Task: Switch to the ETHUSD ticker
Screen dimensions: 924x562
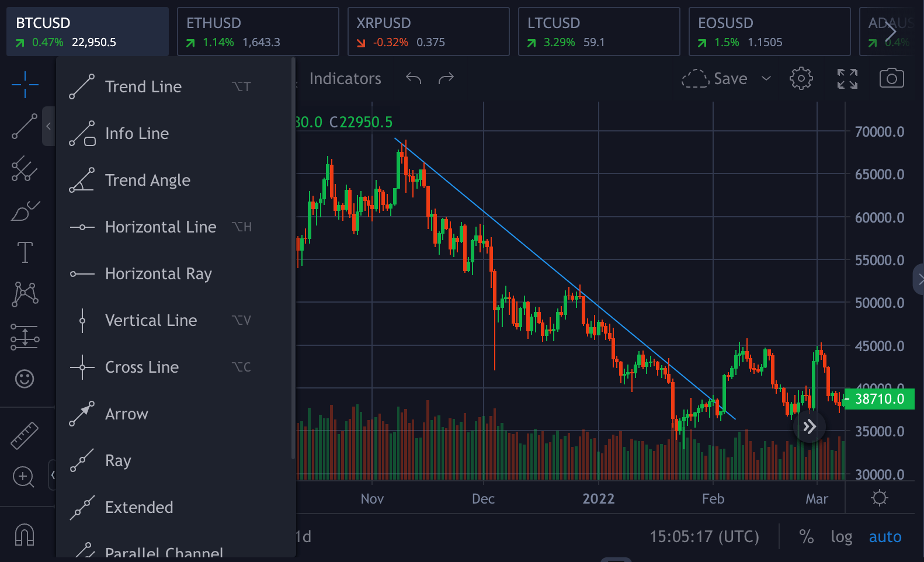Action: click(258, 32)
